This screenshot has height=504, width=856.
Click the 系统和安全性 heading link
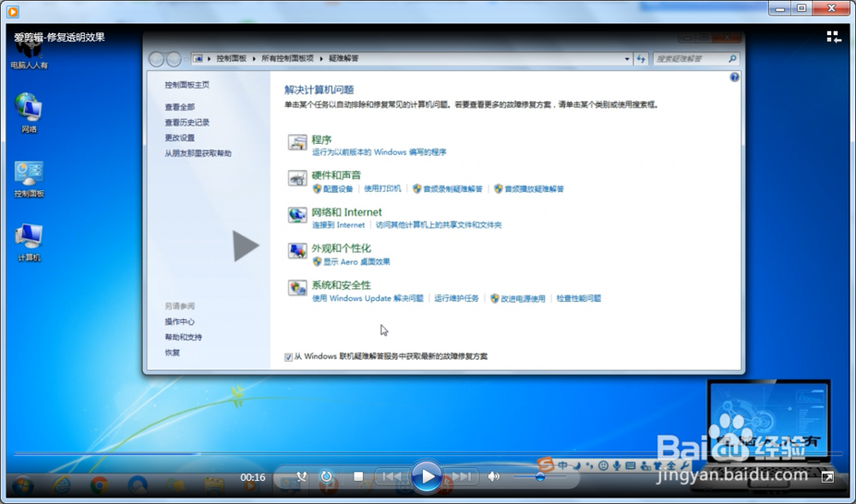[x=342, y=285]
